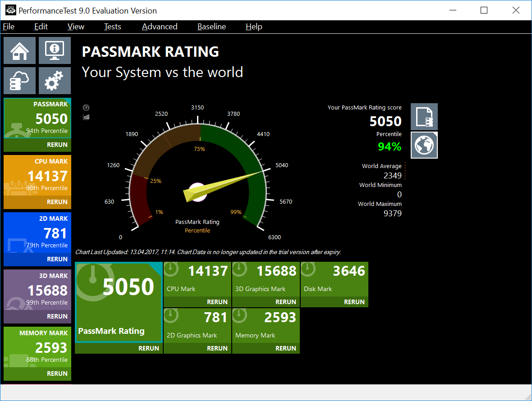Click Rerun under Memory Mark tile
Image resolution: width=532 pixels, height=401 pixels.
coord(285,348)
